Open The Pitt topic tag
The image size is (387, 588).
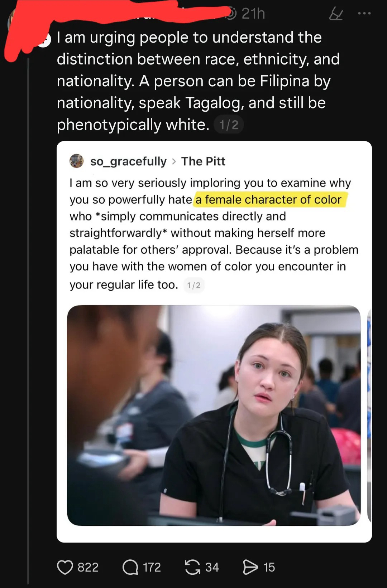click(203, 161)
